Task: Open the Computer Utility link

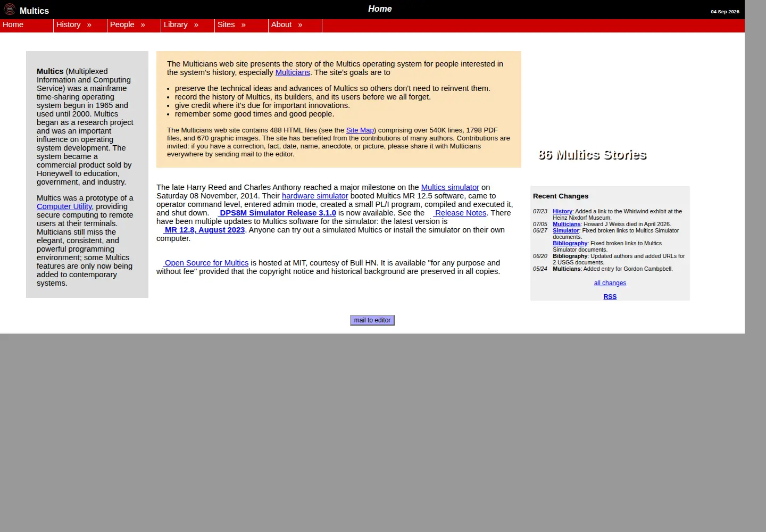Action: pyautogui.click(x=64, y=206)
